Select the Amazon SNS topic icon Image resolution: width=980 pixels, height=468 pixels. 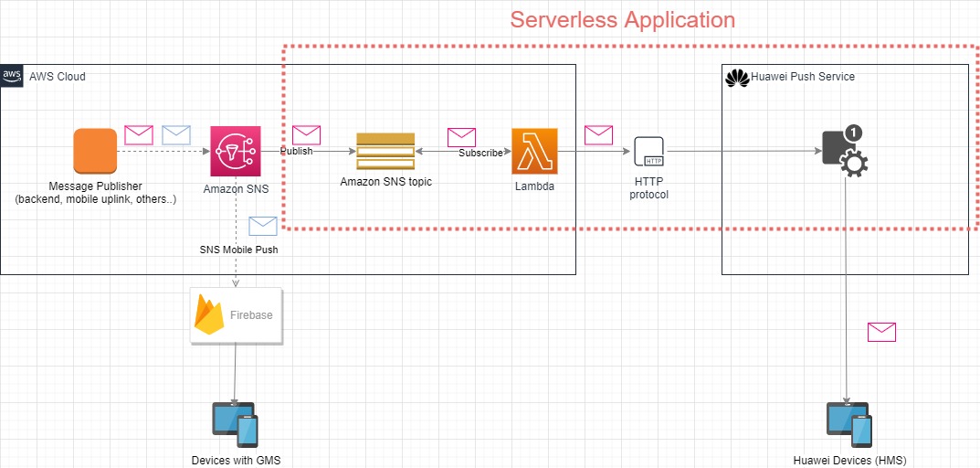point(385,151)
